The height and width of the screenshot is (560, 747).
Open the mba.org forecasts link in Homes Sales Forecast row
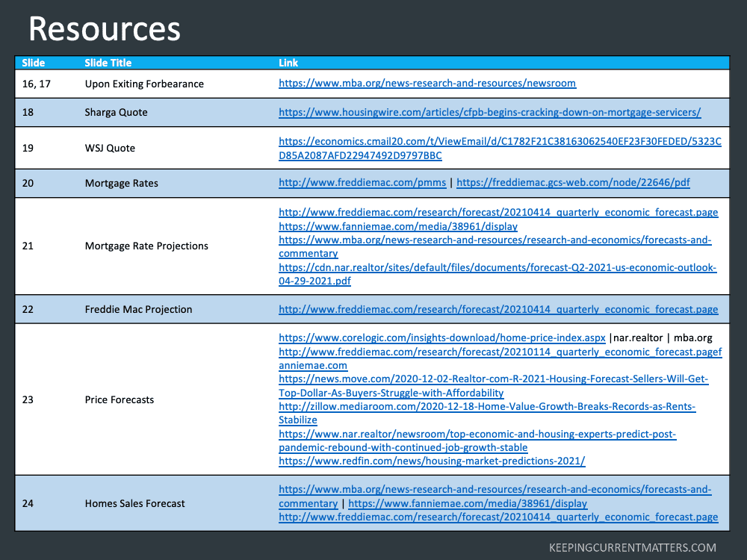(495, 497)
